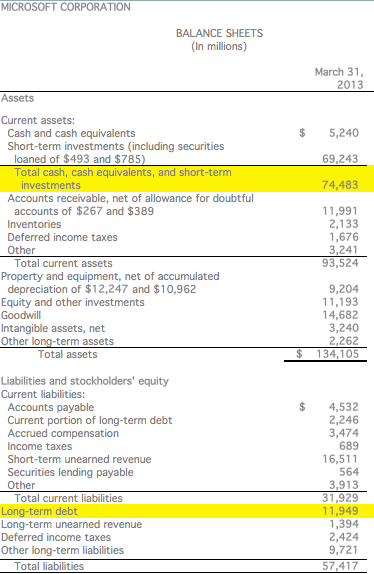Click the Goodwill row label
This screenshot has height=574, width=374.
point(21,315)
